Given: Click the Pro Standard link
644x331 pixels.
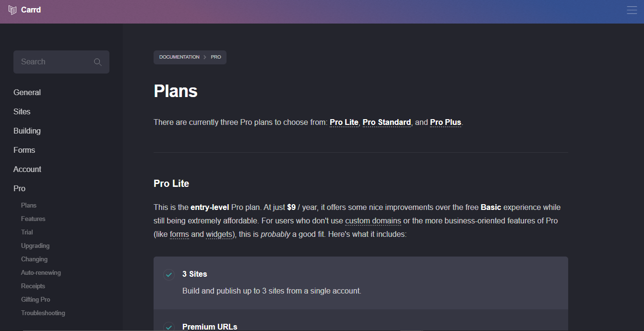Looking at the screenshot, I should click(x=386, y=122).
